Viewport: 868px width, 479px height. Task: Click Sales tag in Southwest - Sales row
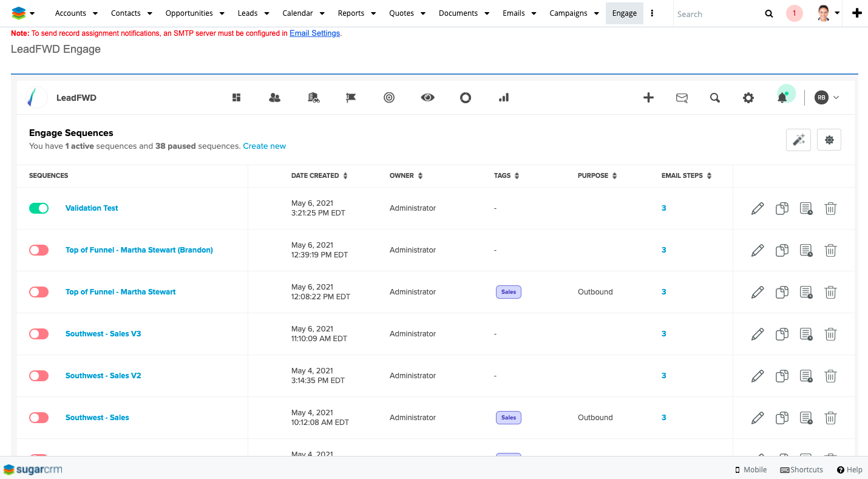509,418
